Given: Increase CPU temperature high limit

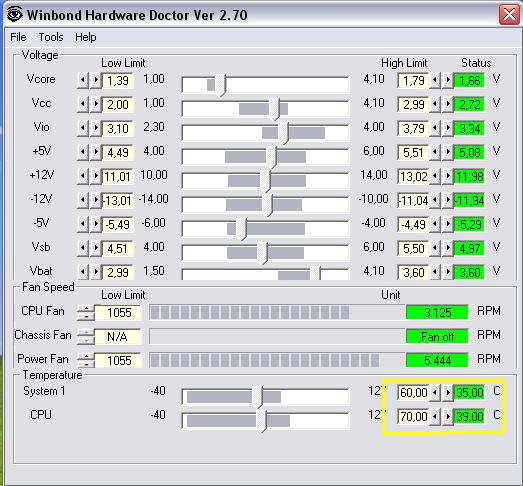Looking at the screenshot, I should 448,417.
